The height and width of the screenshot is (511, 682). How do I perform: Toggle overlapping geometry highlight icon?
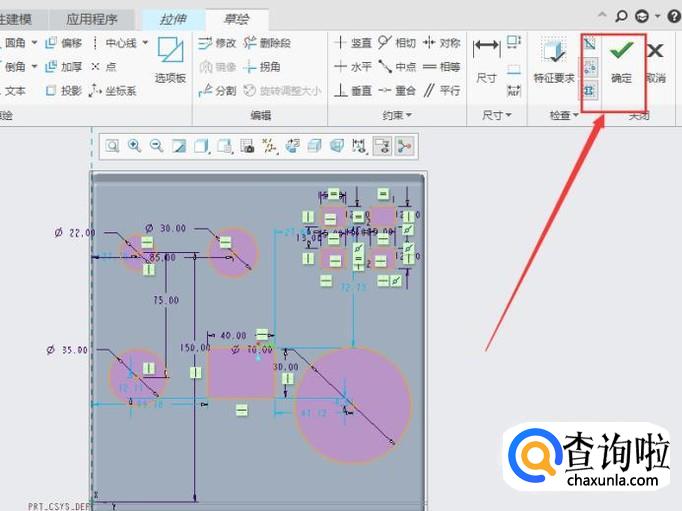[x=590, y=44]
